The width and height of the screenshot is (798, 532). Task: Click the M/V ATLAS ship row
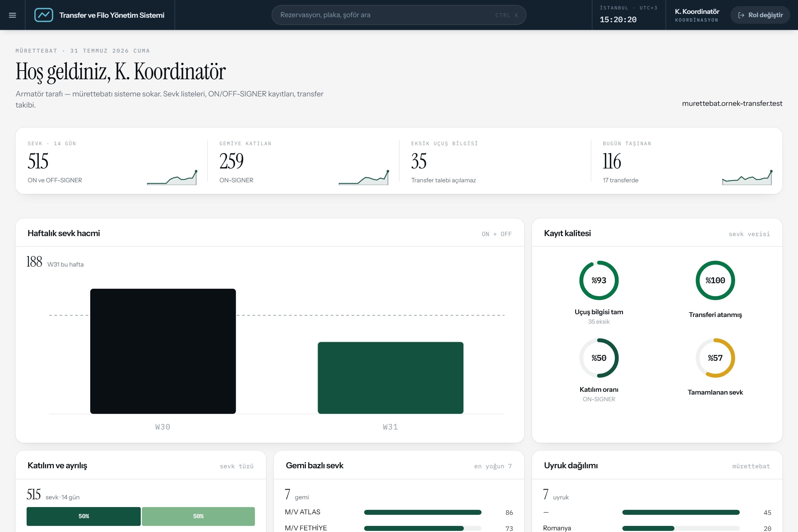point(399,512)
